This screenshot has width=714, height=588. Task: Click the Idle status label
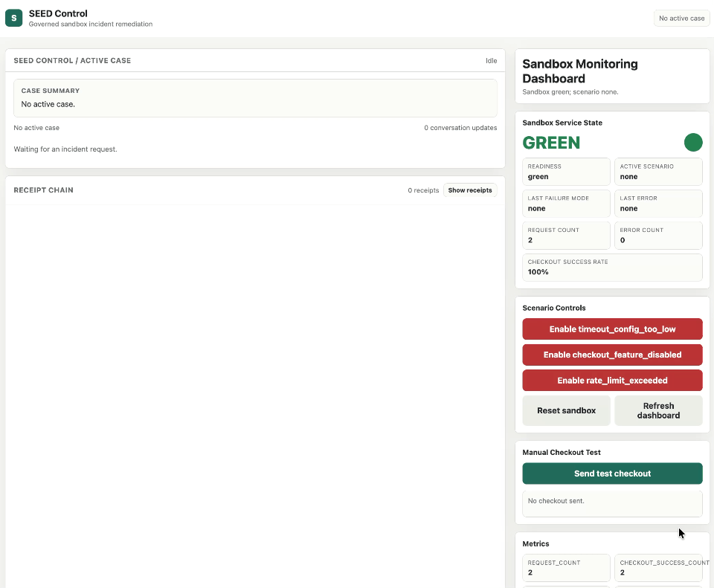pyautogui.click(x=491, y=60)
